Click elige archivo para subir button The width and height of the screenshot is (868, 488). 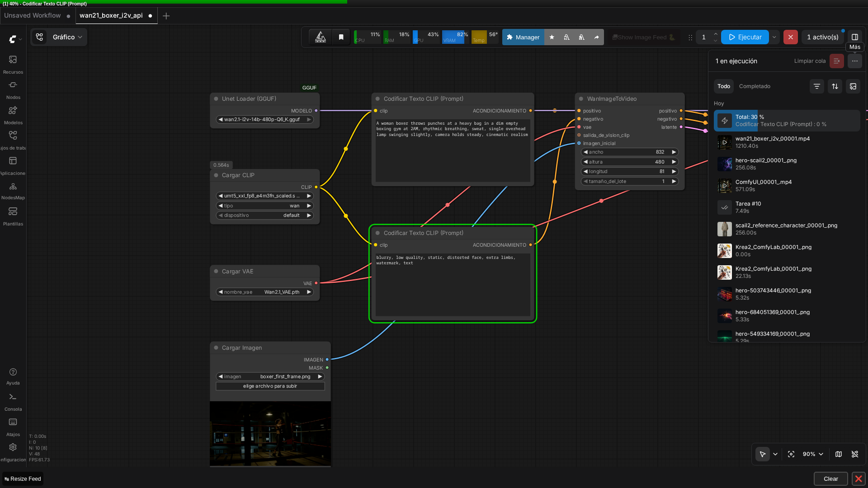[x=270, y=386]
